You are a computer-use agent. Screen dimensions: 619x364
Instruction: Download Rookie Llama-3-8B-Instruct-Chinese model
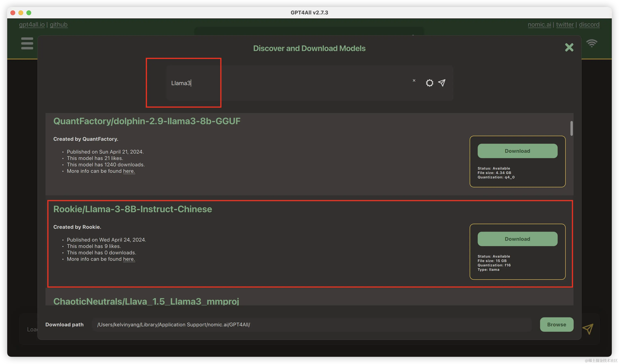click(x=517, y=239)
